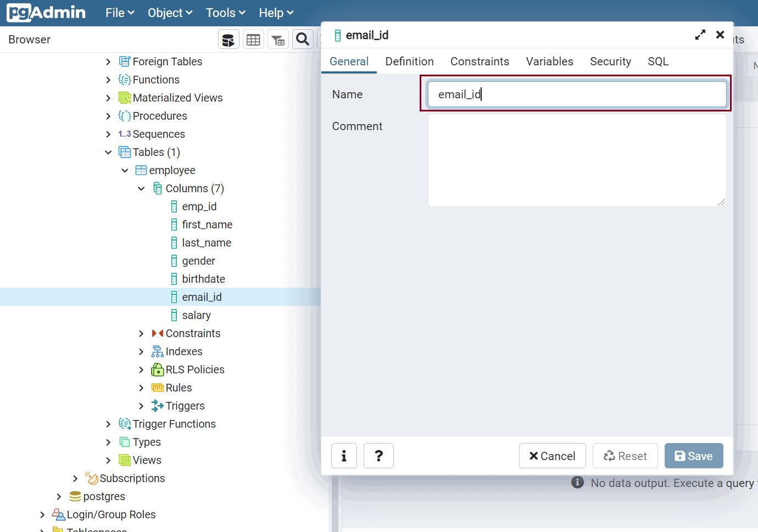Switch to the Definition tab

tap(409, 61)
